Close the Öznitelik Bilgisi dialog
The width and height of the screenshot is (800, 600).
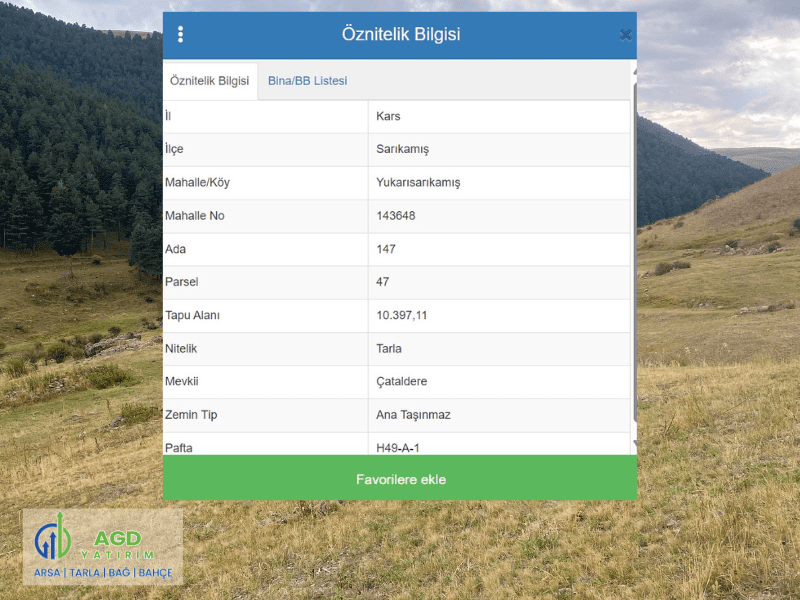(625, 35)
